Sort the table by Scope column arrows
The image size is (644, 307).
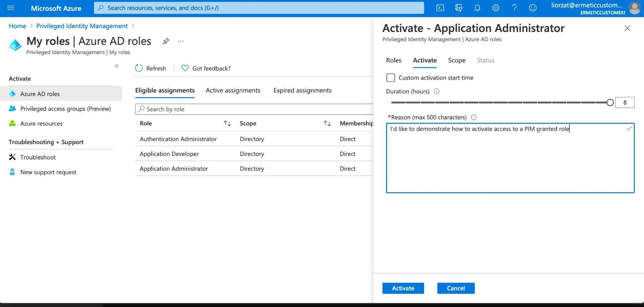327,123
